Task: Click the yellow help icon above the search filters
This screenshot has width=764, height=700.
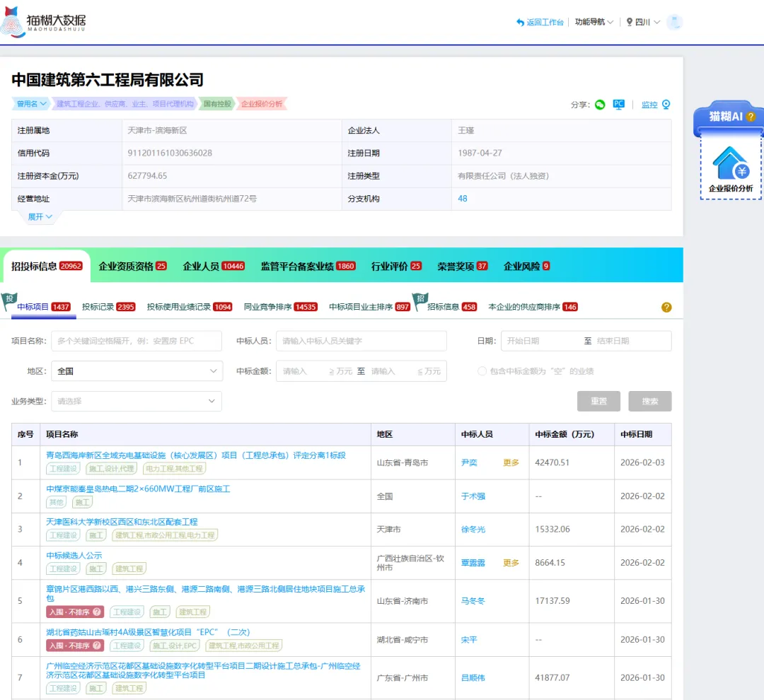Action: click(x=666, y=307)
